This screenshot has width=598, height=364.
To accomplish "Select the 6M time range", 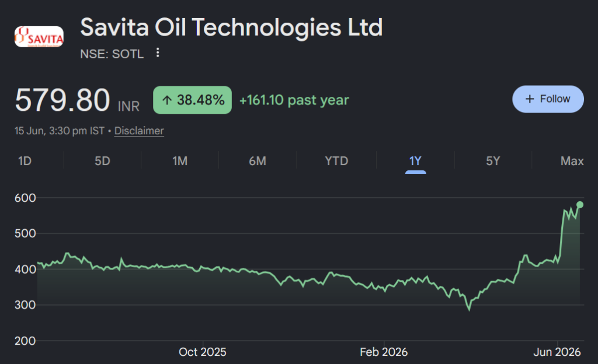I will click(x=258, y=161).
